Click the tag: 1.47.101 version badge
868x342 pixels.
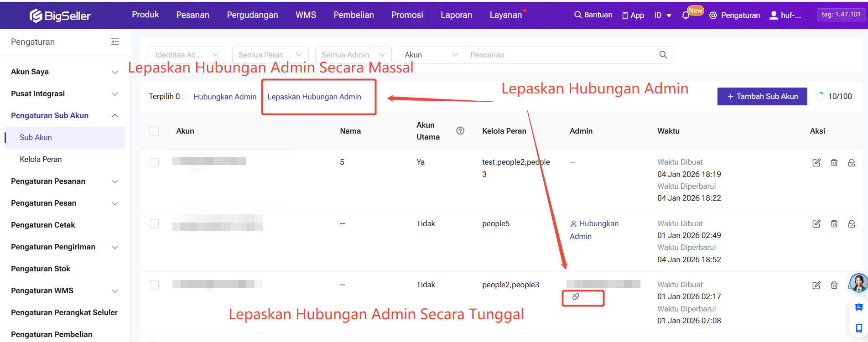(841, 15)
